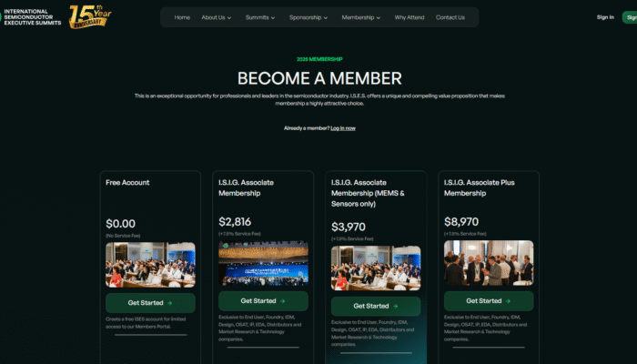
Task: Open the Free Account conference photo
Action: (150, 265)
